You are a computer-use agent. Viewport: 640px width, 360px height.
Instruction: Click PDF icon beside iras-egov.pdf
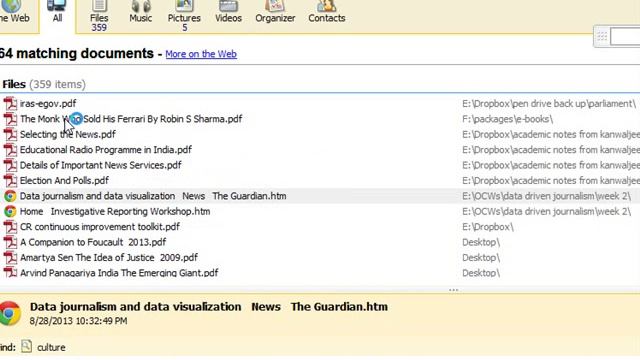10,104
